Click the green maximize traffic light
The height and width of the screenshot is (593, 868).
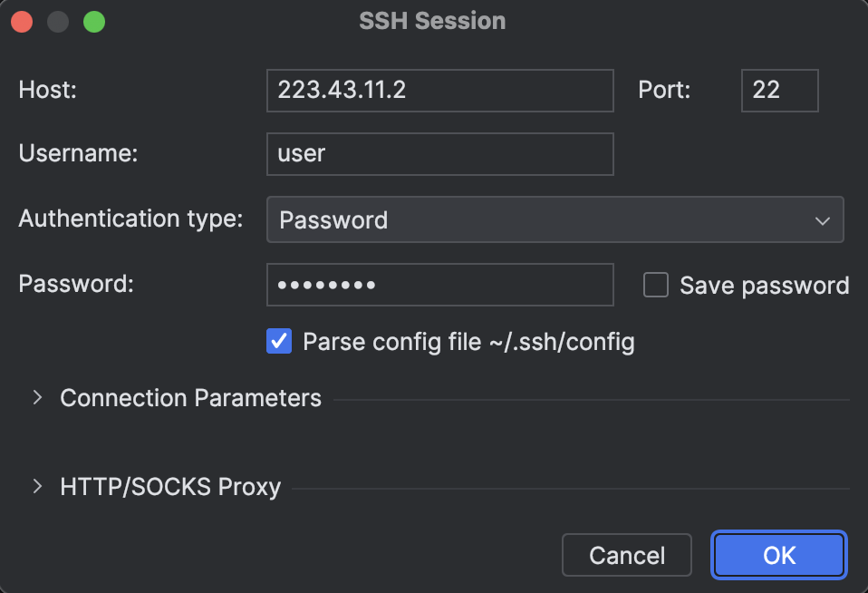click(x=93, y=21)
